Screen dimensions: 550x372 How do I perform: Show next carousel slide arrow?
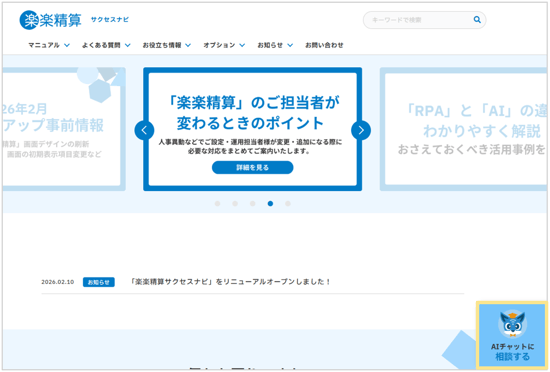click(x=361, y=130)
